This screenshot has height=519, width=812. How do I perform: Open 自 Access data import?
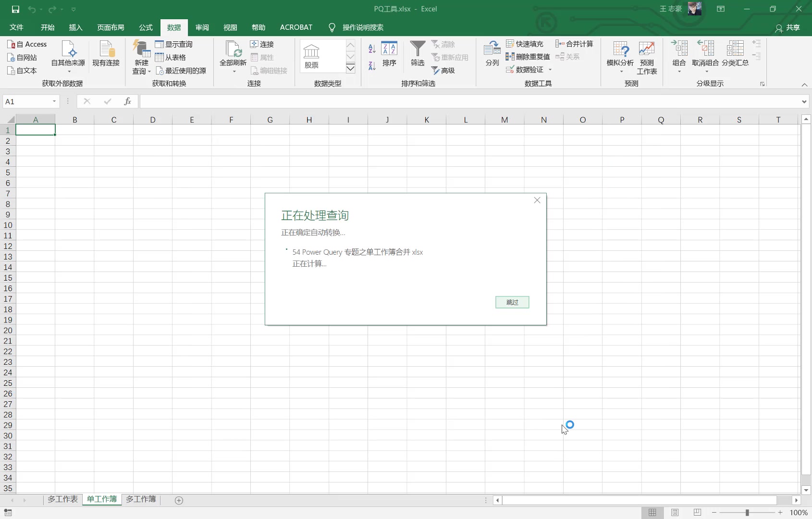point(27,44)
